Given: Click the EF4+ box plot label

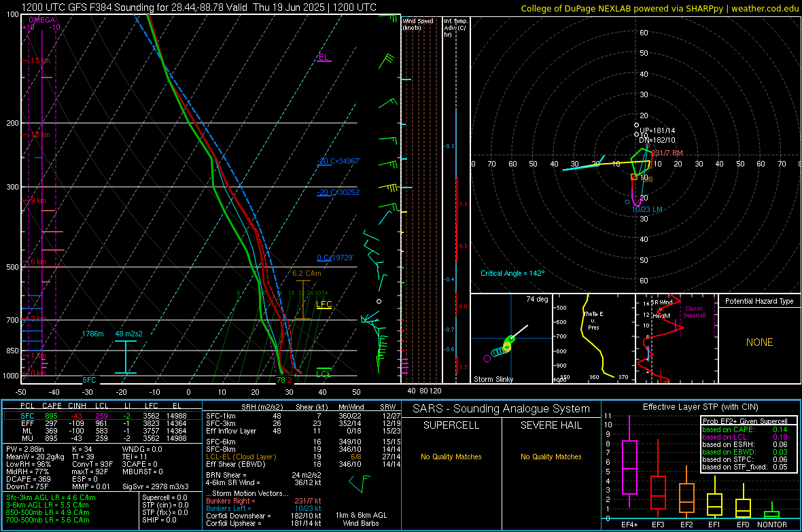Looking at the screenshot, I should pos(629,525).
